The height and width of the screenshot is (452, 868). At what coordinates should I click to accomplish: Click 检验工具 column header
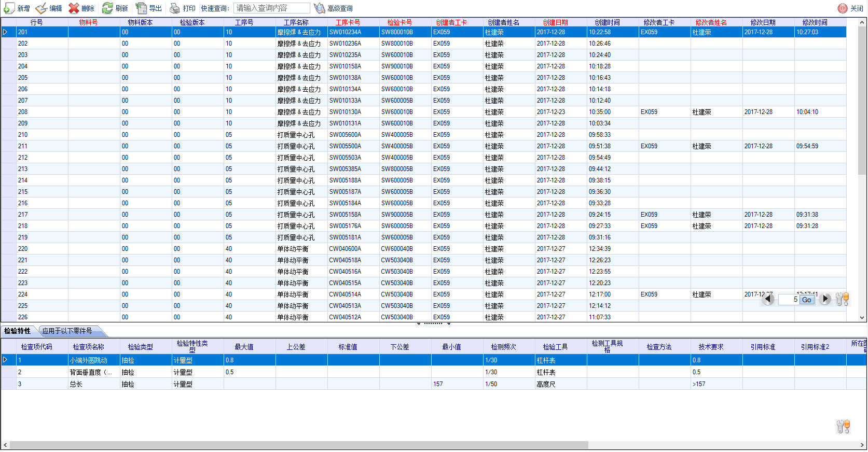pyautogui.click(x=555, y=347)
